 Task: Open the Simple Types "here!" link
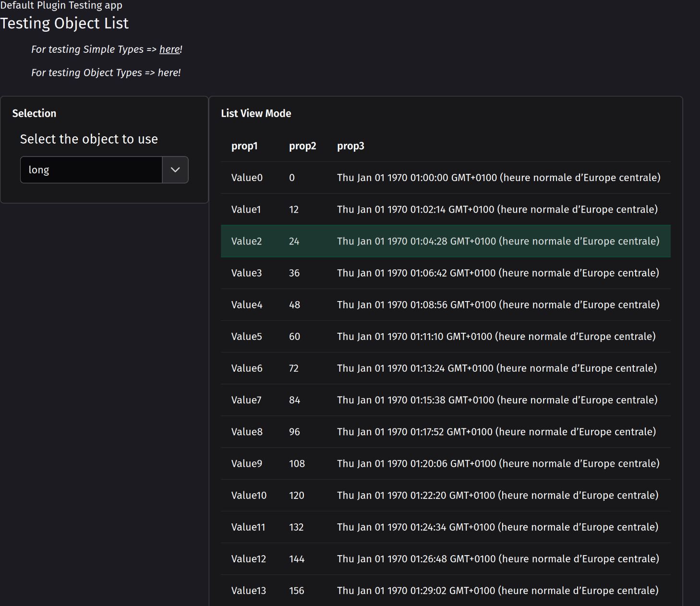169,49
